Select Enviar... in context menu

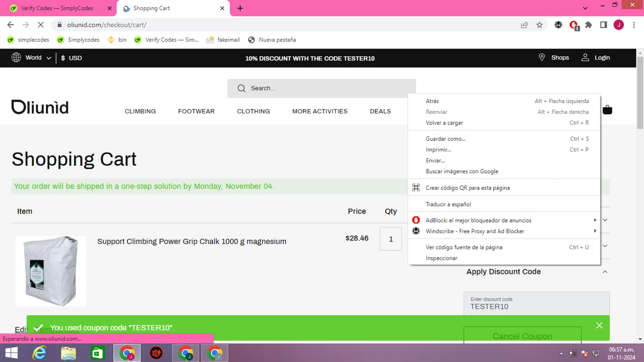[504, 161]
